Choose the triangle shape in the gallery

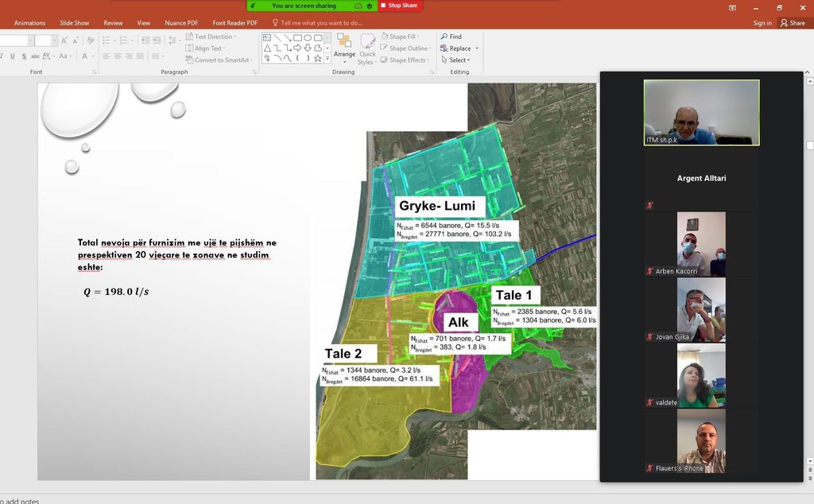point(267,48)
